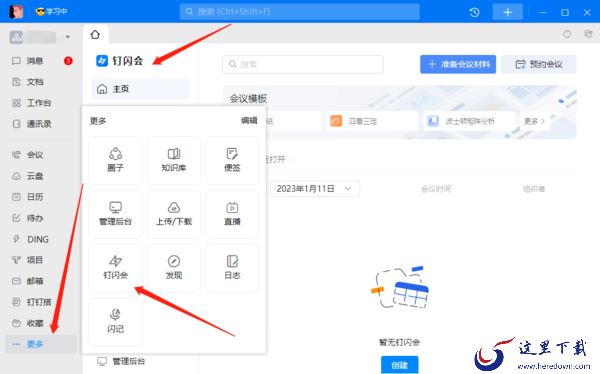600x374 pixels.
Task: Select the 四看三定 meeting template
Action: (372, 121)
